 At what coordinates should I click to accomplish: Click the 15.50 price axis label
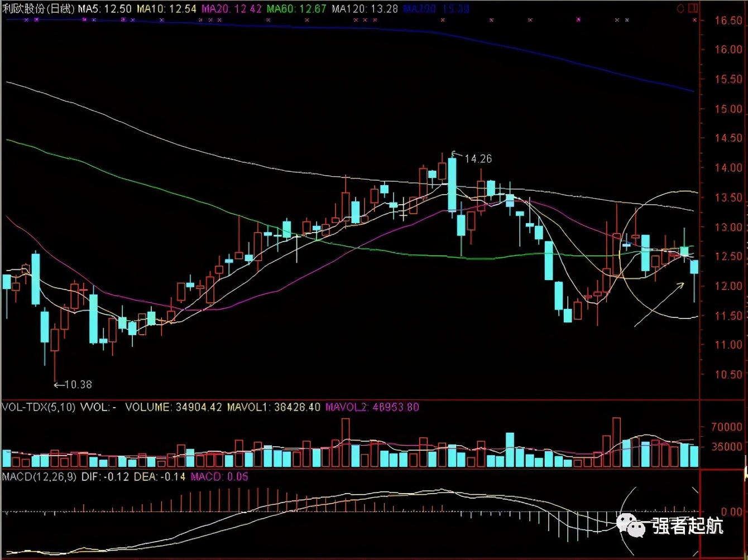[728, 80]
